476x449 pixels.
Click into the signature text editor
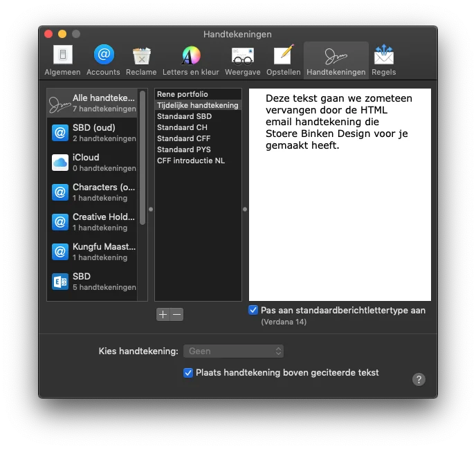pyautogui.click(x=340, y=194)
